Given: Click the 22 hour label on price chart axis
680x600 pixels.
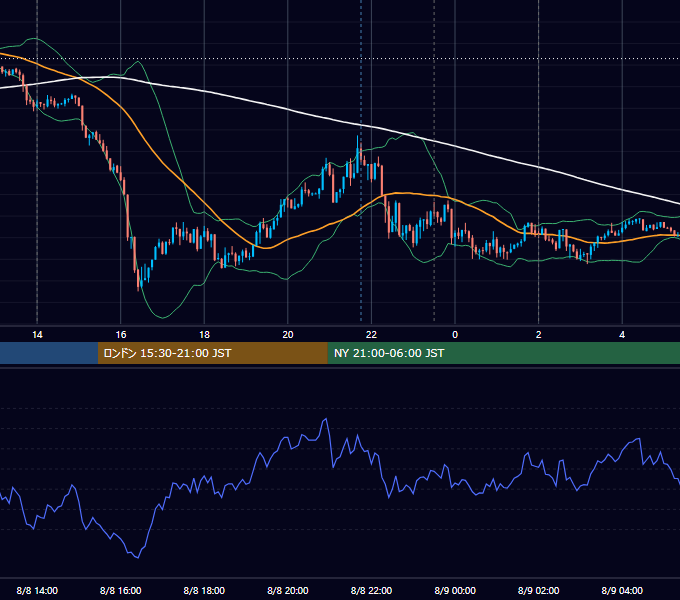Looking at the screenshot, I should coord(371,335).
